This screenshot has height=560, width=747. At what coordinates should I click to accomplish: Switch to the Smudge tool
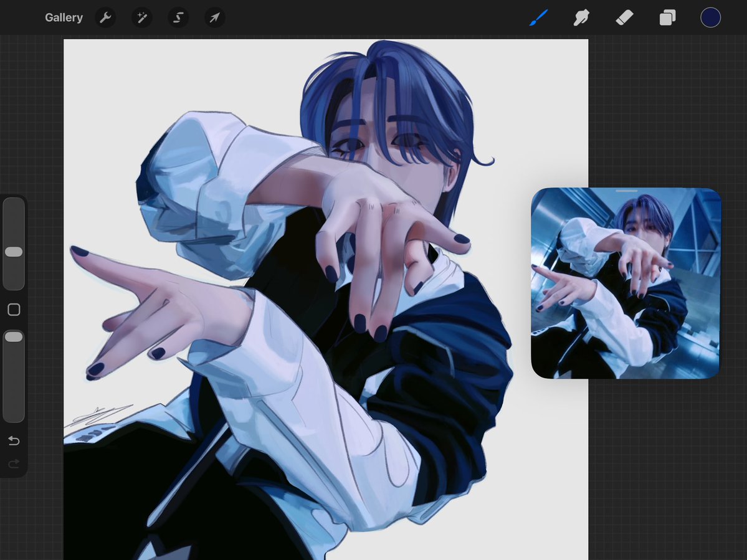pyautogui.click(x=581, y=17)
